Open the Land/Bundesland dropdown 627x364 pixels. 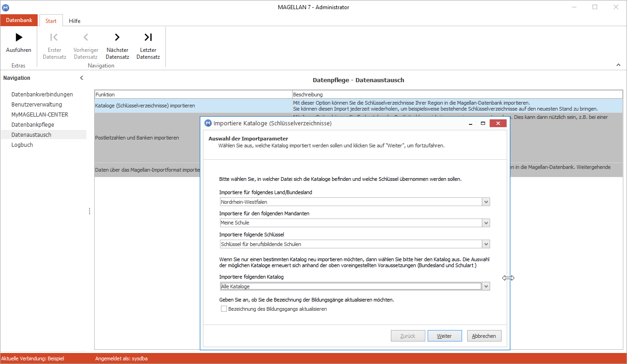[x=486, y=202]
